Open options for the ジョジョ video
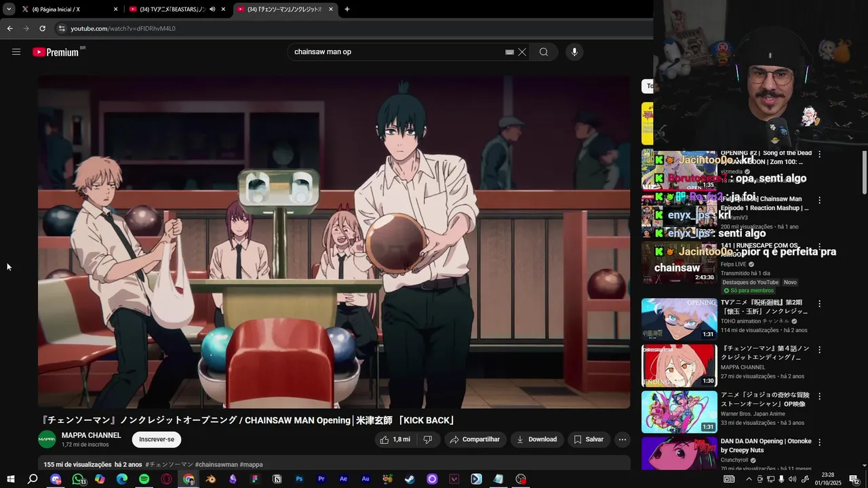The image size is (868, 488). 819,396
